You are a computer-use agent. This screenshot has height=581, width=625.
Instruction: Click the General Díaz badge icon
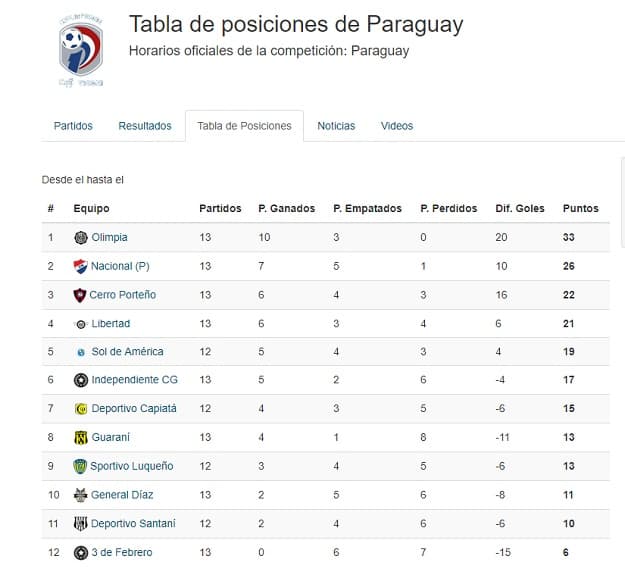coord(81,495)
